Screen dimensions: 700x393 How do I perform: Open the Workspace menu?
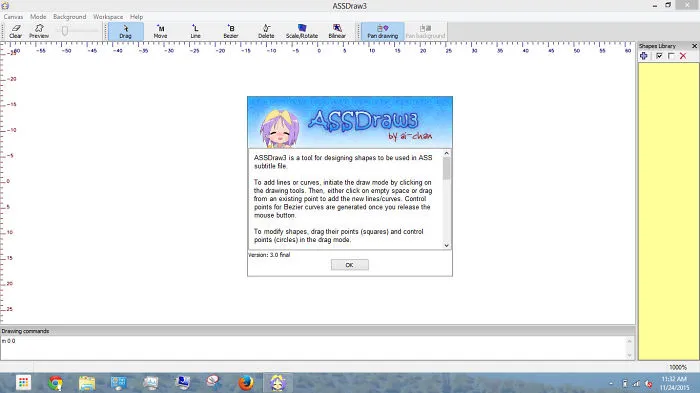click(x=108, y=17)
